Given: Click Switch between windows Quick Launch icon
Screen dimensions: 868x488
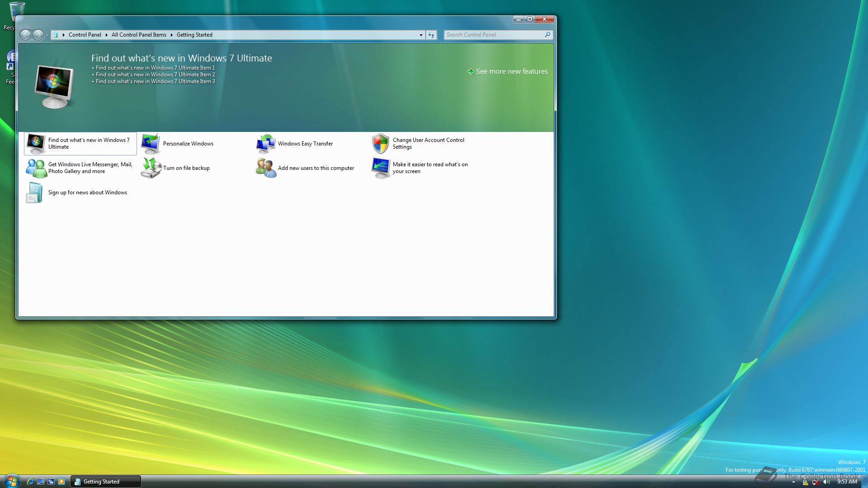Looking at the screenshot, I should click(51, 482).
